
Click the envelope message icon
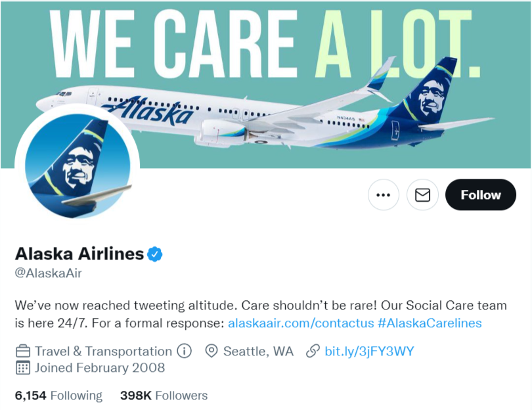click(422, 195)
